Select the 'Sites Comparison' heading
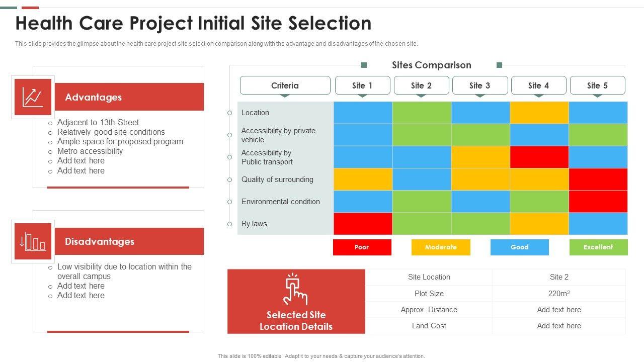This screenshot has width=644, height=362. [x=432, y=65]
